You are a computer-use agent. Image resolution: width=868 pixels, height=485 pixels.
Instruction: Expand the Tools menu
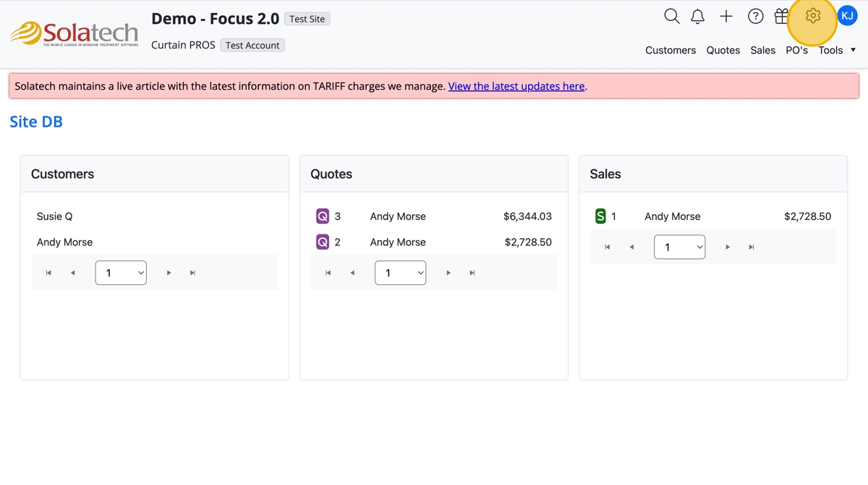(837, 50)
